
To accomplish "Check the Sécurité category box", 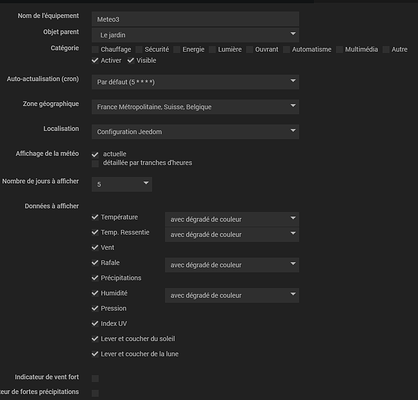I will point(139,50).
